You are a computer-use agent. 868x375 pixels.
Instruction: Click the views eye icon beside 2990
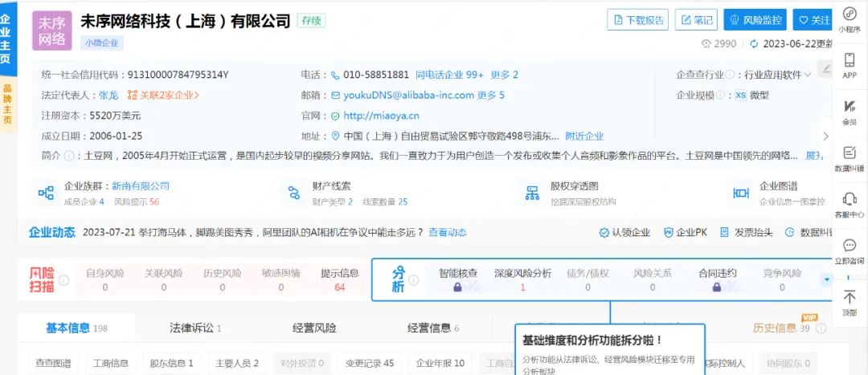click(706, 43)
